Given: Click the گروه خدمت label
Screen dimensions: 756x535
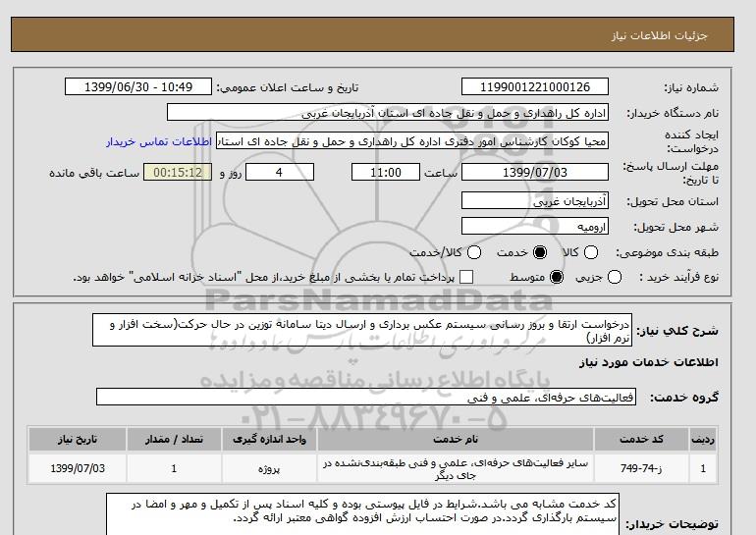Looking at the screenshot, I should [684, 398].
